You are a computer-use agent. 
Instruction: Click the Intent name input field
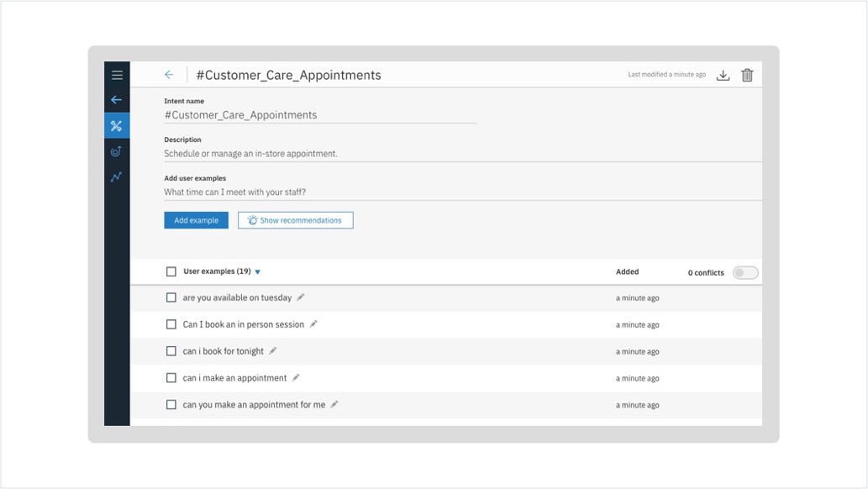point(320,115)
